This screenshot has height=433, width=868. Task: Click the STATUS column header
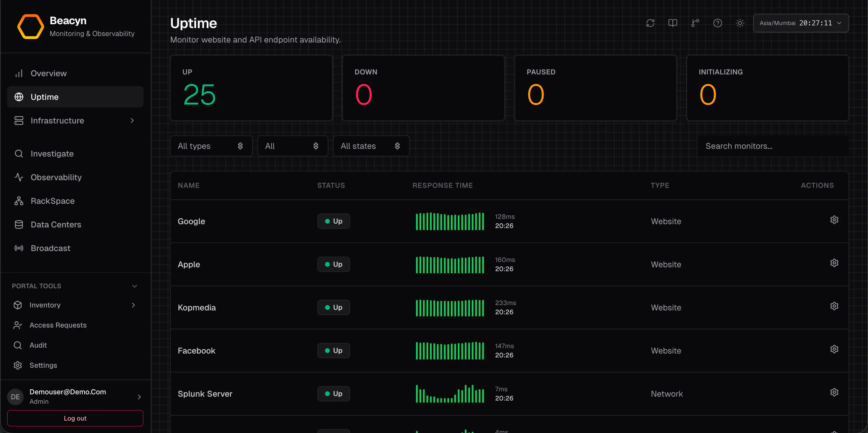tap(331, 185)
